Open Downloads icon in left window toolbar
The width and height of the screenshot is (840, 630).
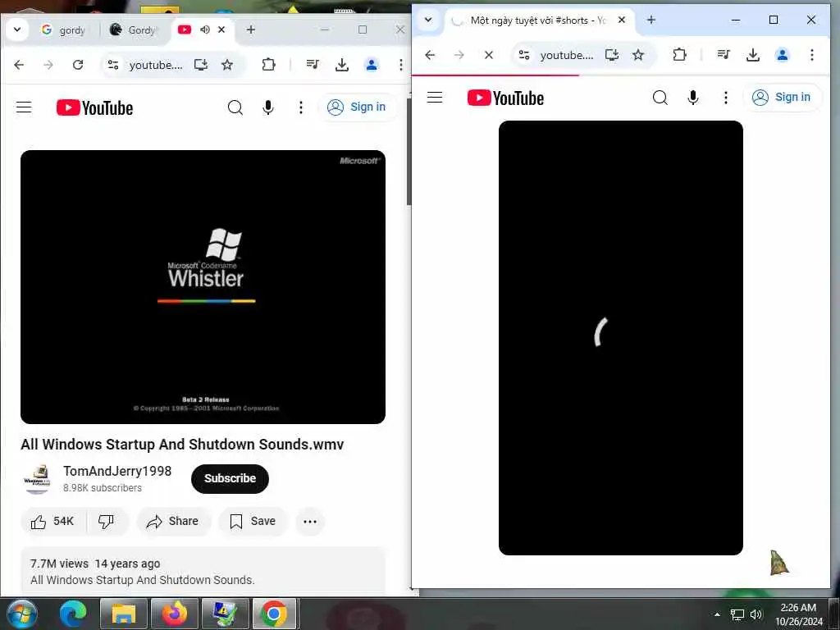(x=342, y=65)
